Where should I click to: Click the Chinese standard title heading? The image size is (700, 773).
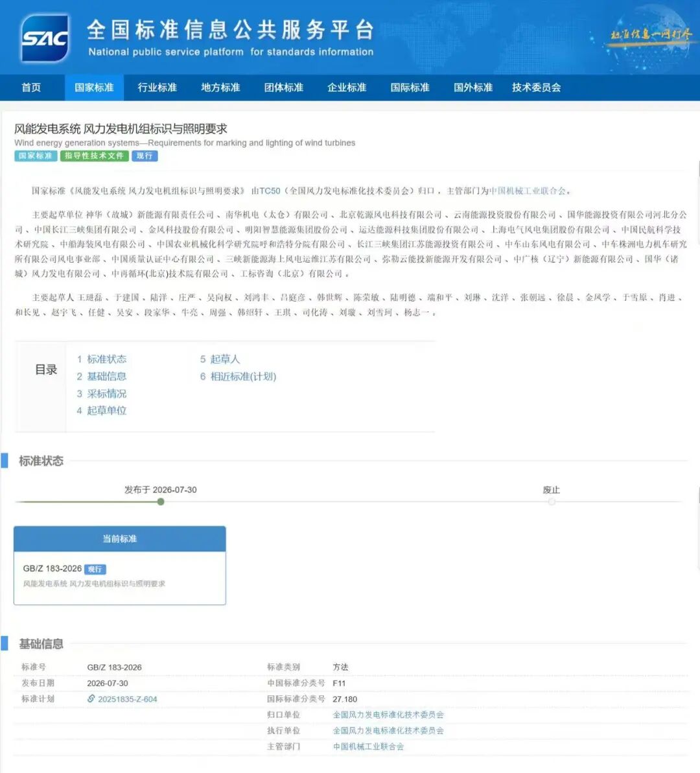pos(121,129)
